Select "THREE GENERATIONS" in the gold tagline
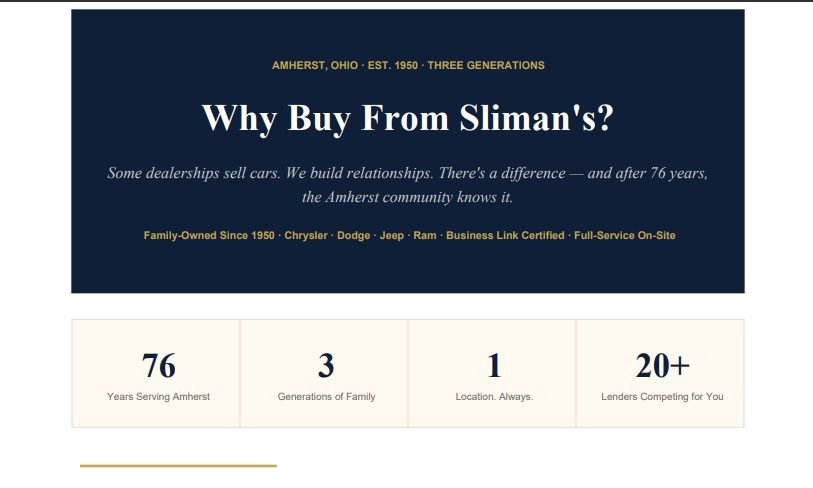This screenshot has width=813, height=488. (x=486, y=66)
